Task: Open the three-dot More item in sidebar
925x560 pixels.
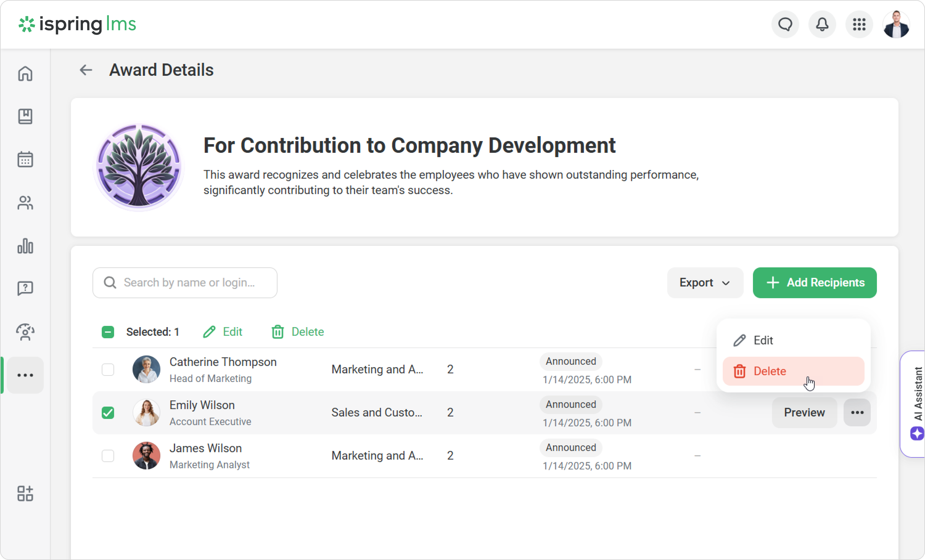Action: coord(25,375)
